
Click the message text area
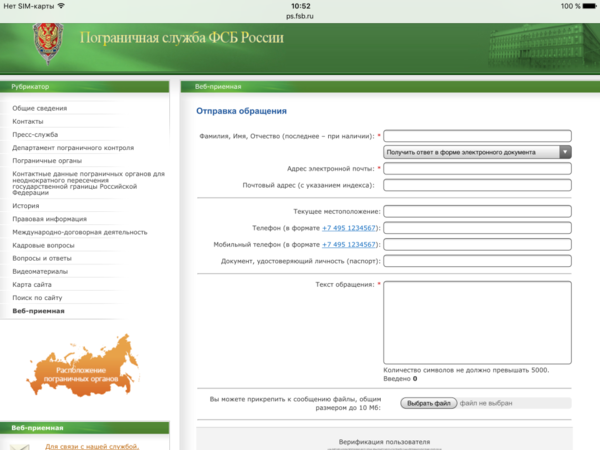(x=477, y=322)
